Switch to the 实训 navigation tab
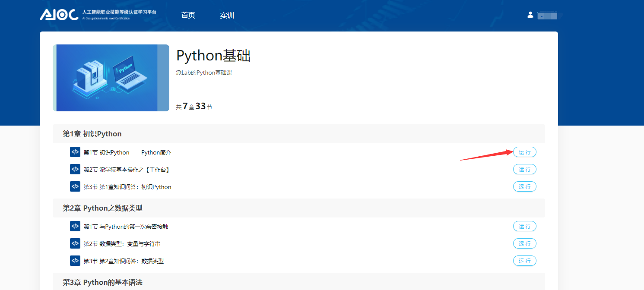Image resolution: width=644 pixels, height=290 pixels. 227,16
